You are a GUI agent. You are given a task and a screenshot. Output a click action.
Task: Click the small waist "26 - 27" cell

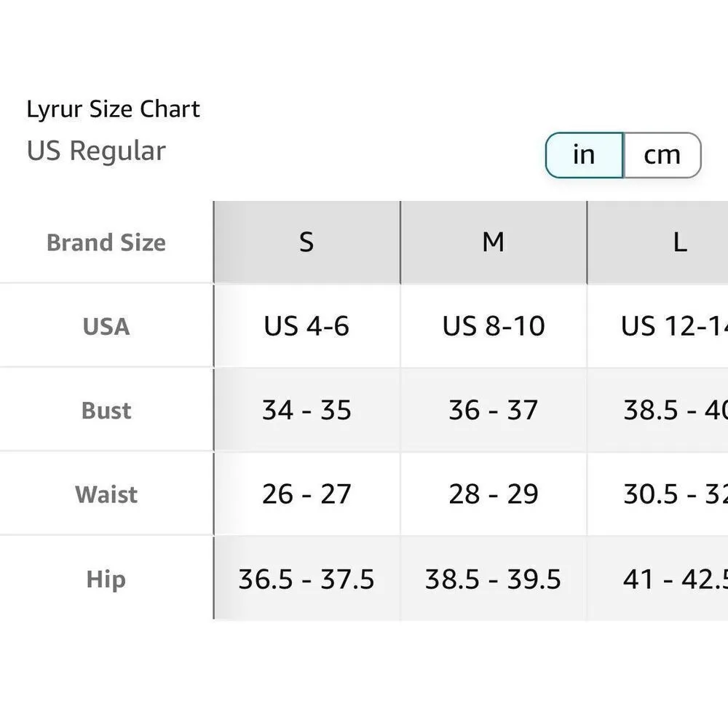click(x=306, y=495)
